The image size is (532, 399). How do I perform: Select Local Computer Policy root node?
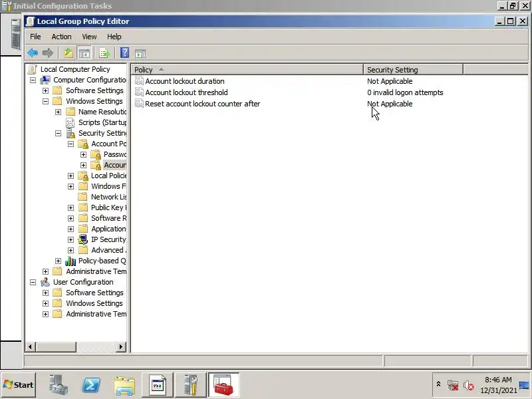click(75, 69)
